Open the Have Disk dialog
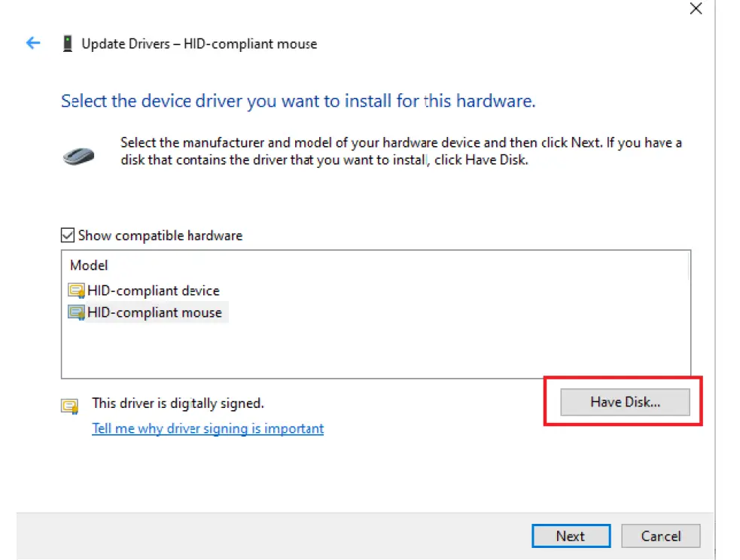Screen dimensions: 740x560 (624, 401)
